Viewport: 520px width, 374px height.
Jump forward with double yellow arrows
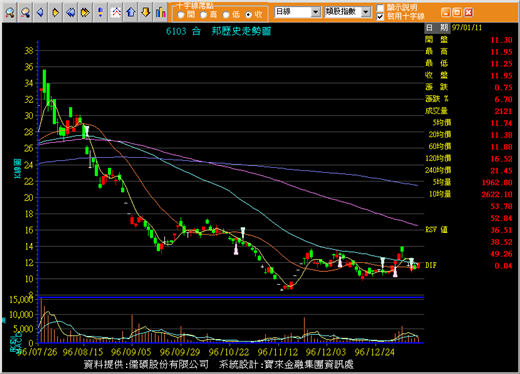click(x=85, y=13)
